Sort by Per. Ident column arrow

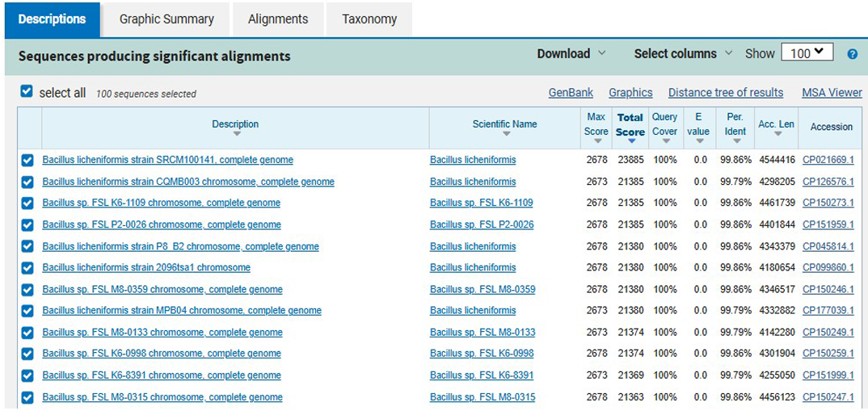[x=735, y=142]
